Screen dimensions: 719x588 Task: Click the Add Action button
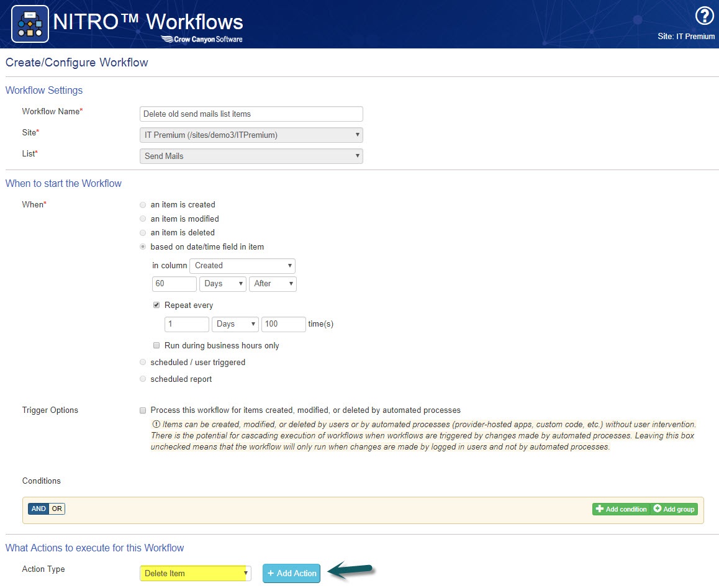coord(291,573)
